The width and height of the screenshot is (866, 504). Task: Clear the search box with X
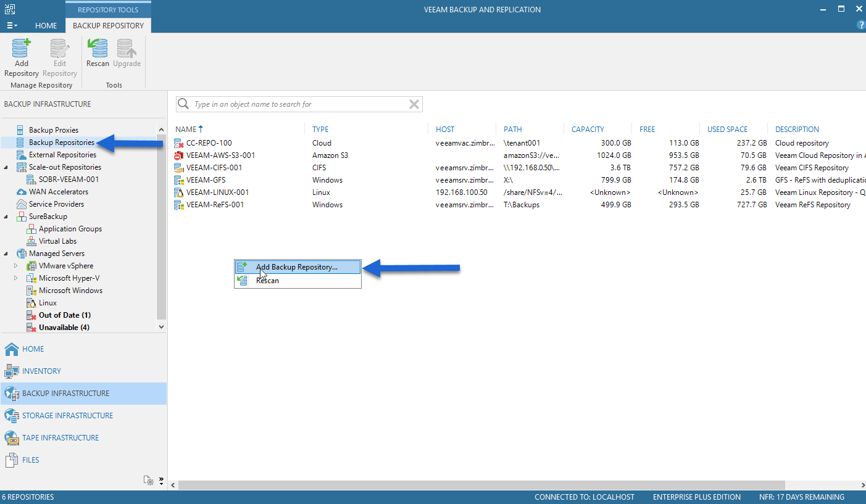click(414, 104)
